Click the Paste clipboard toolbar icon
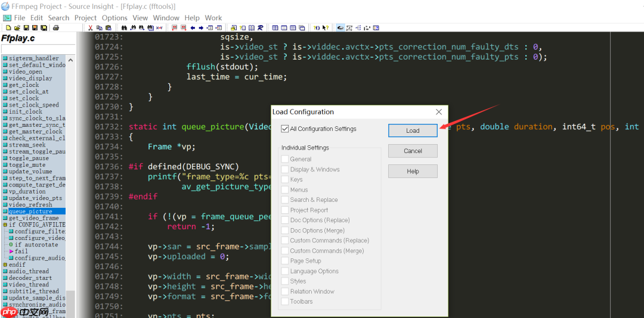The image size is (644, 318). [x=107, y=27]
